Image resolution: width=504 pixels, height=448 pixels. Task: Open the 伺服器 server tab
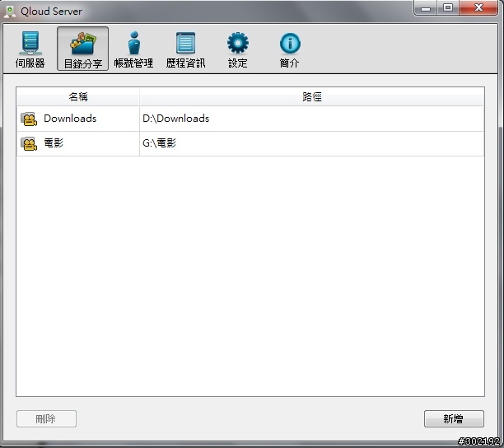pyautogui.click(x=30, y=49)
